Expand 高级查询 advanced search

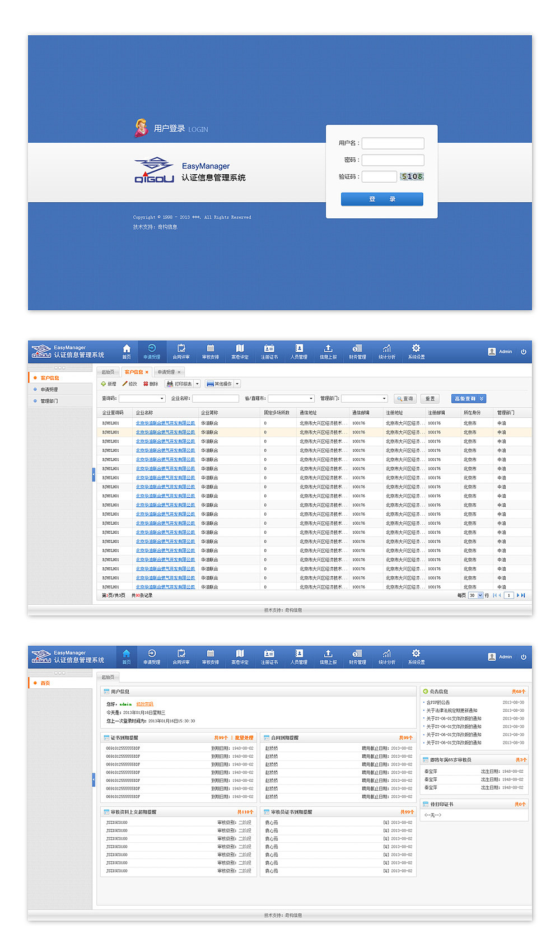click(x=469, y=399)
